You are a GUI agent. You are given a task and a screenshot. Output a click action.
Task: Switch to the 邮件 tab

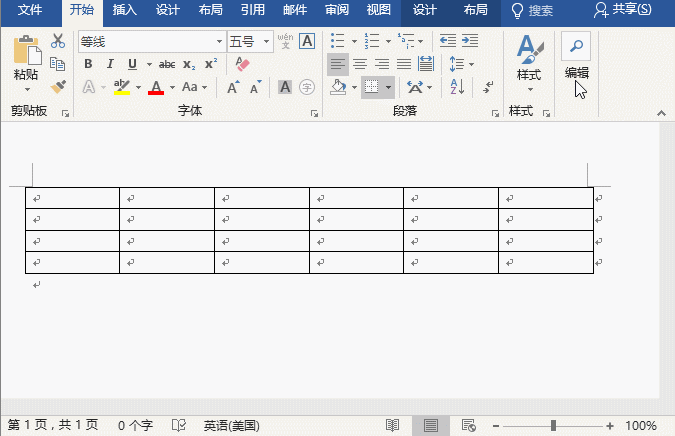tap(295, 10)
